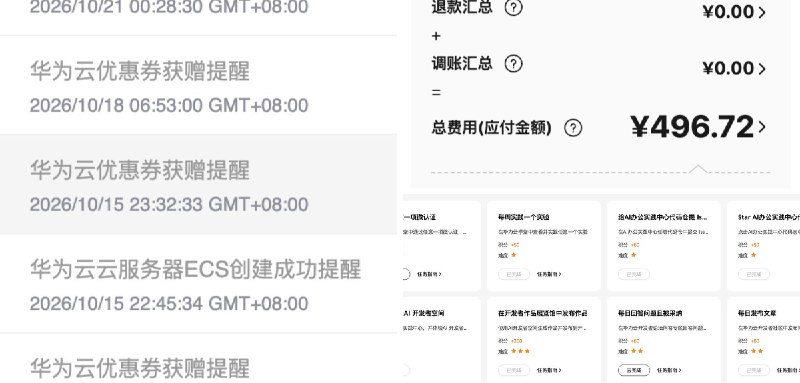Open the question-mark tooltip next to 调账汇总
This screenshot has width=800, height=383.
tap(513, 64)
